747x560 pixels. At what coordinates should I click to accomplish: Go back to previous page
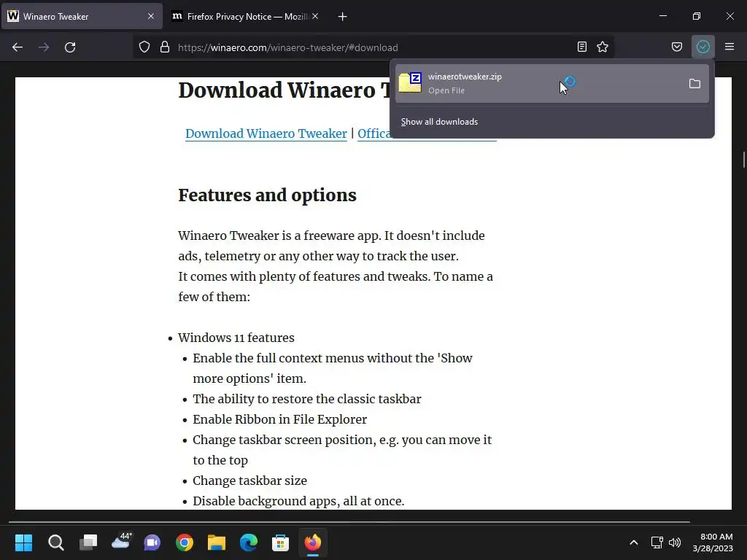pos(18,47)
